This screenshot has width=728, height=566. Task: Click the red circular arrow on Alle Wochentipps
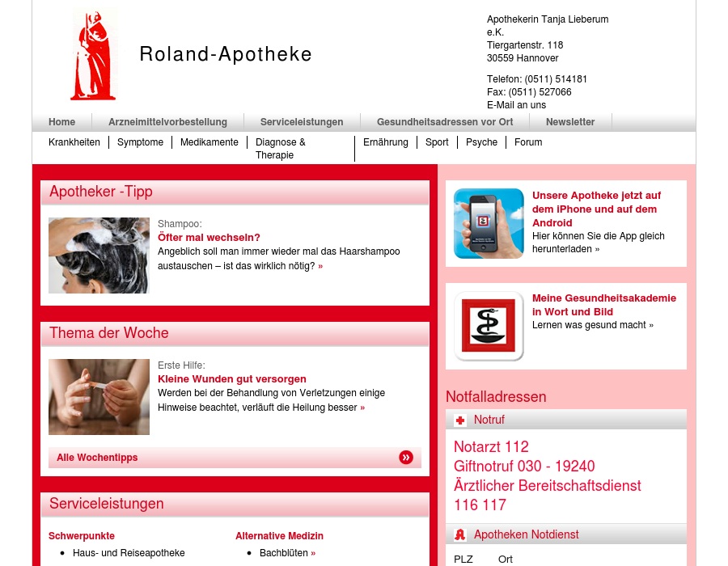tap(406, 458)
